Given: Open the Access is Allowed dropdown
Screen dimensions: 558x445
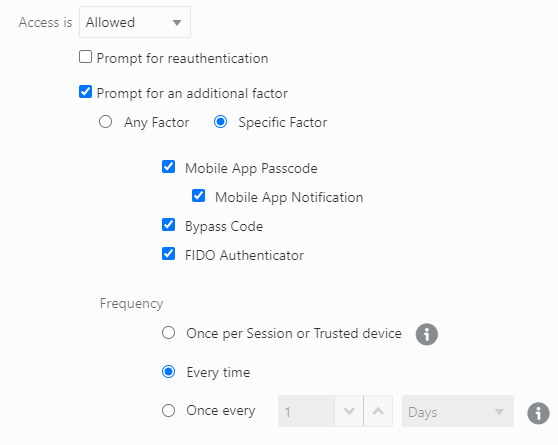Looking at the screenshot, I should coord(135,22).
